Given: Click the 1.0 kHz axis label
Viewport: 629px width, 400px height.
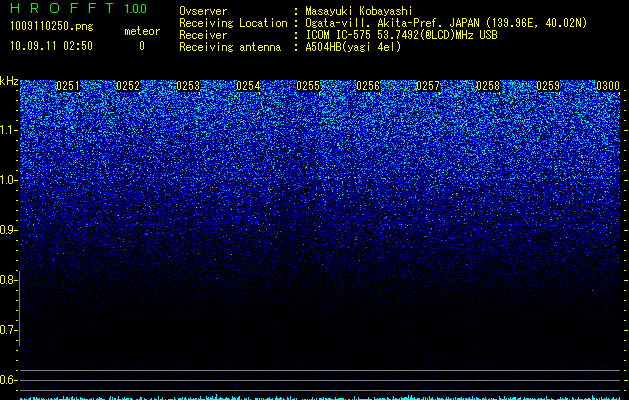Looking at the screenshot, I should [8, 180].
